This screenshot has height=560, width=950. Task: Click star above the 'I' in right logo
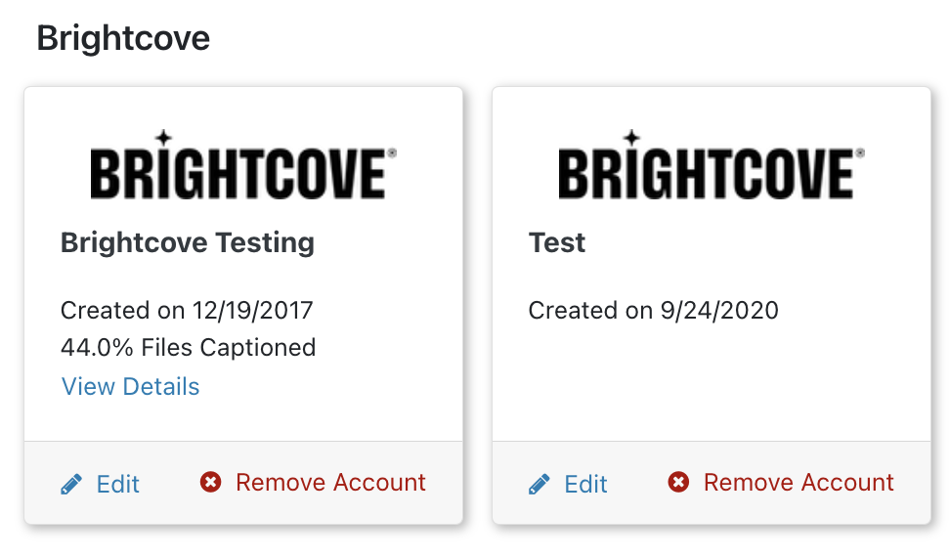pyautogui.click(x=632, y=138)
